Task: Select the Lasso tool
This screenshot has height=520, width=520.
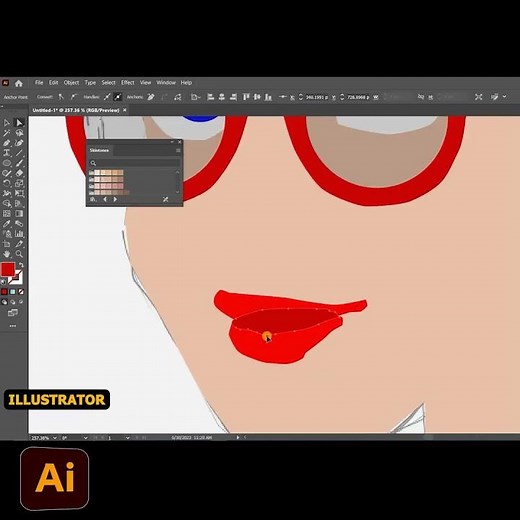Action: (x=19, y=133)
